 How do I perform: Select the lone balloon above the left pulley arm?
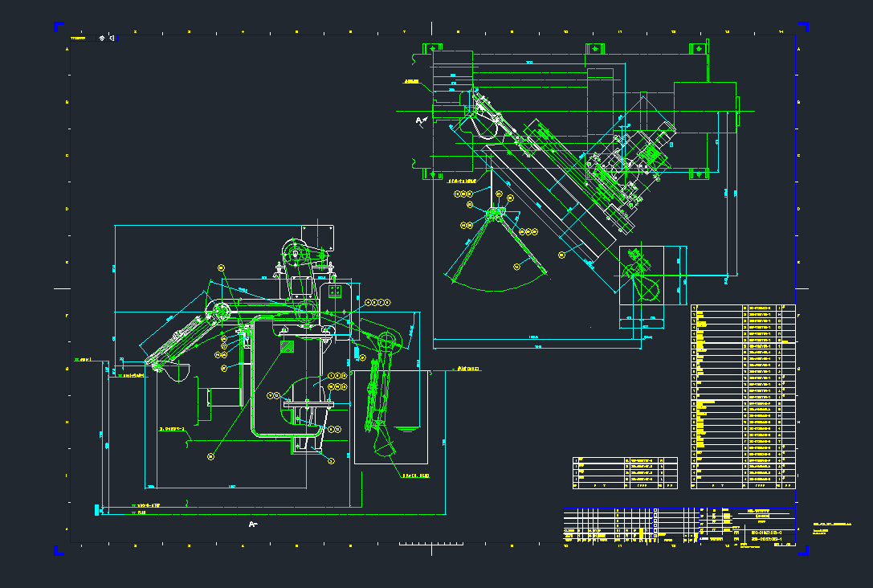click(222, 267)
